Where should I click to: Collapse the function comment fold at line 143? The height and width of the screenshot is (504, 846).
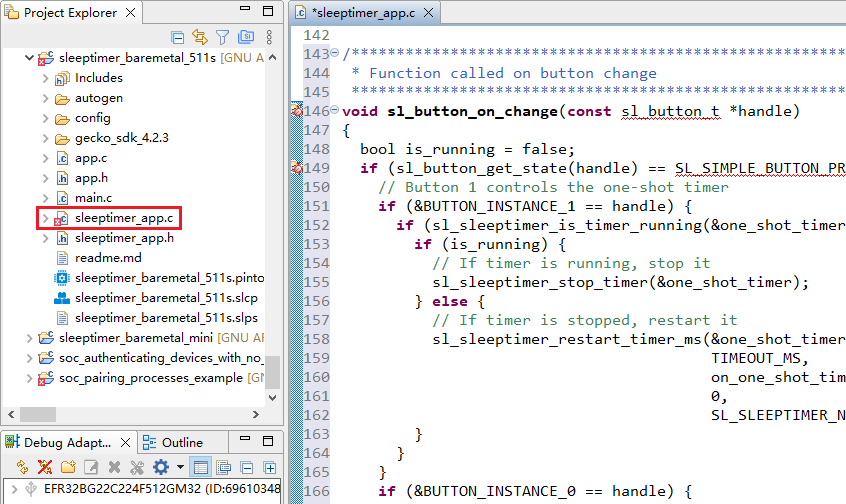click(334, 53)
